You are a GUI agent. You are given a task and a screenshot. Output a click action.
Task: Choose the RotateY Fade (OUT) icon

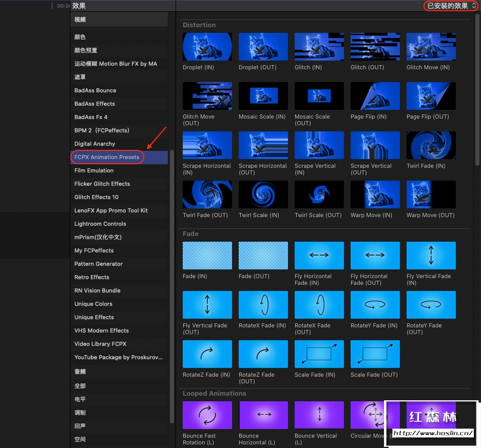pyautogui.click(x=431, y=304)
